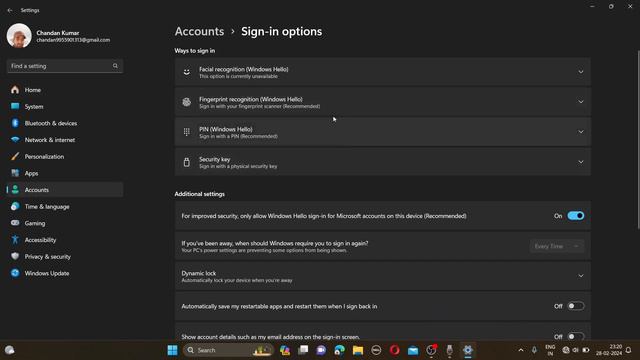
Task: Click the chandan gmail address text
Action: click(73, 40)
